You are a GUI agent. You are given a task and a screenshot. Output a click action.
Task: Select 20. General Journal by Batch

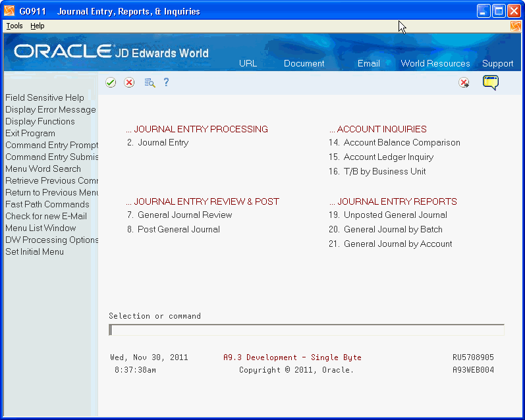tap(385, 229)
